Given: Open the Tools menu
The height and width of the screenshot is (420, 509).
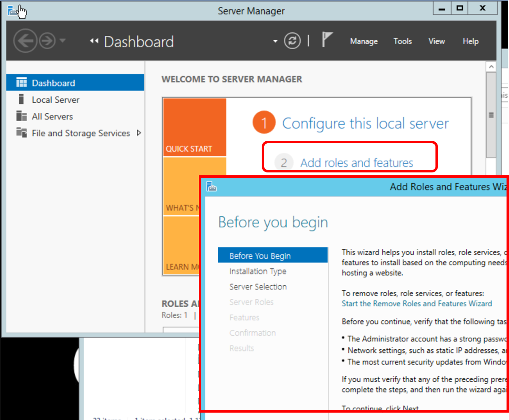Looking at the screenshot, I should pos(403,41).
